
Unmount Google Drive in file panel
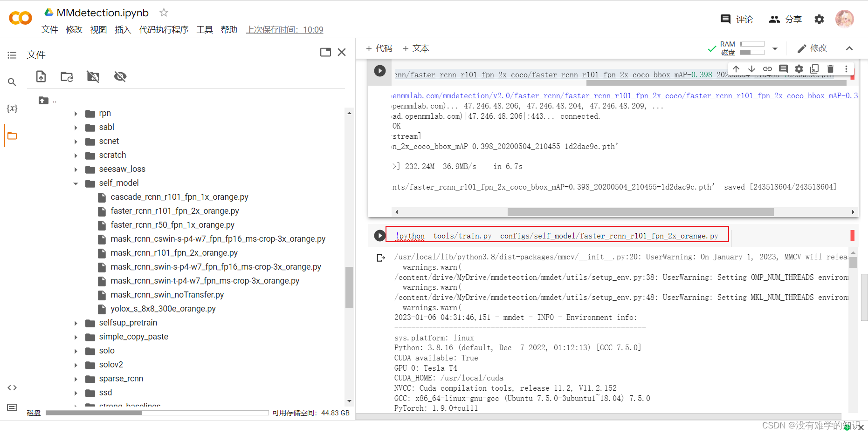click(93, 76)
